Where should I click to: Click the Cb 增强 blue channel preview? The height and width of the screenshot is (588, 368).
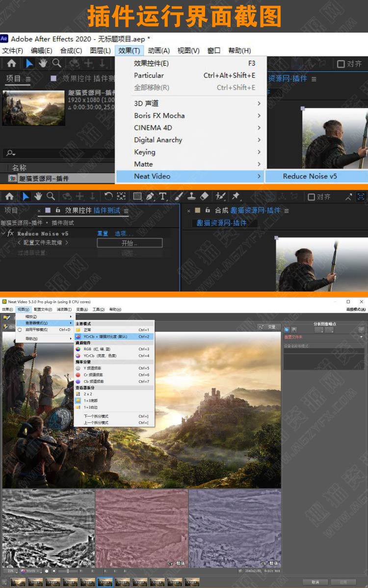[x=235, y=528]
